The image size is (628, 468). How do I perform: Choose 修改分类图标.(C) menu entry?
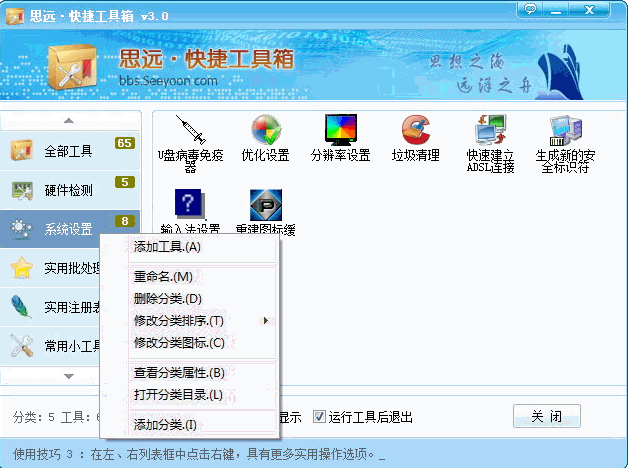coord(203,343)
